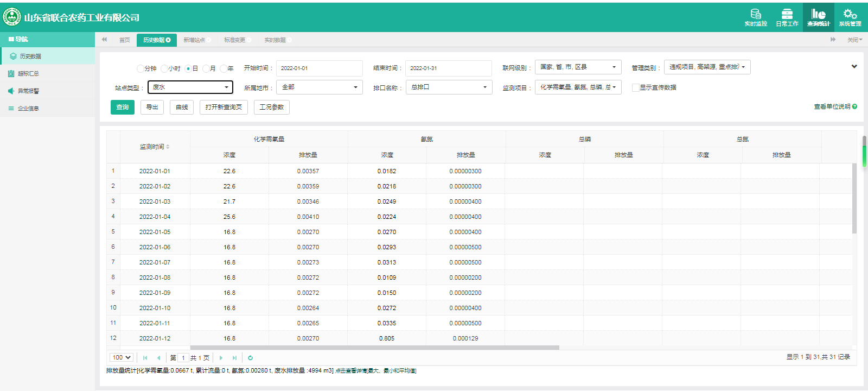Viewport: 868px width, 391px height.
Task: Select the 月 month radio button
Action: tap(206, 68)
